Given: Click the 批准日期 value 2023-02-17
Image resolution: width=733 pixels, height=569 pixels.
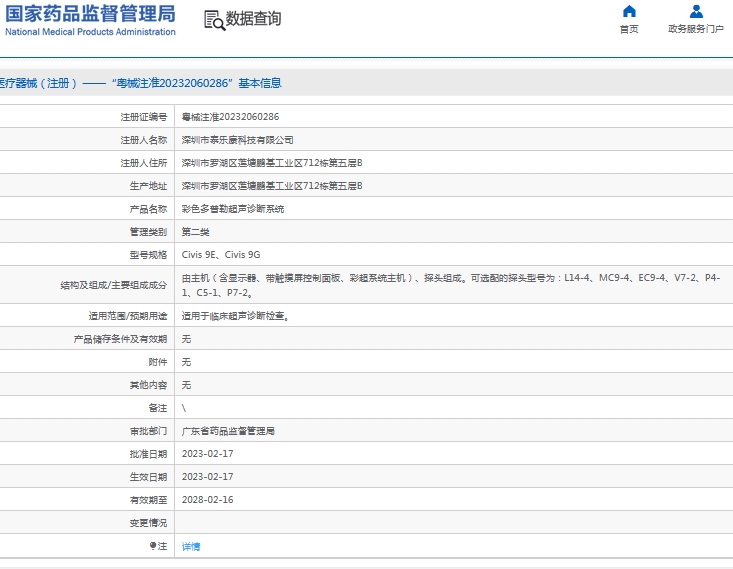Looking at the screenshot, I should pyautogui.click(x=208, y=454).
